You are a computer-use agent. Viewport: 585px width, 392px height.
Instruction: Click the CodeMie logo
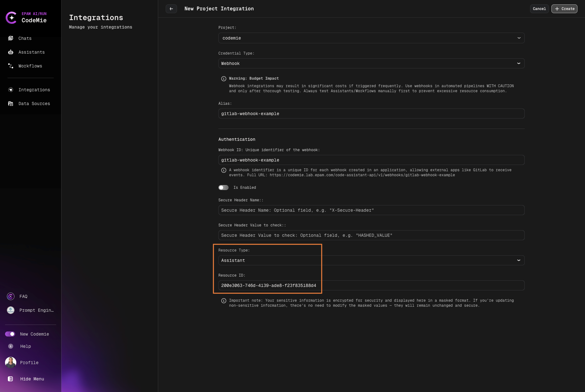tap(12, 18)
